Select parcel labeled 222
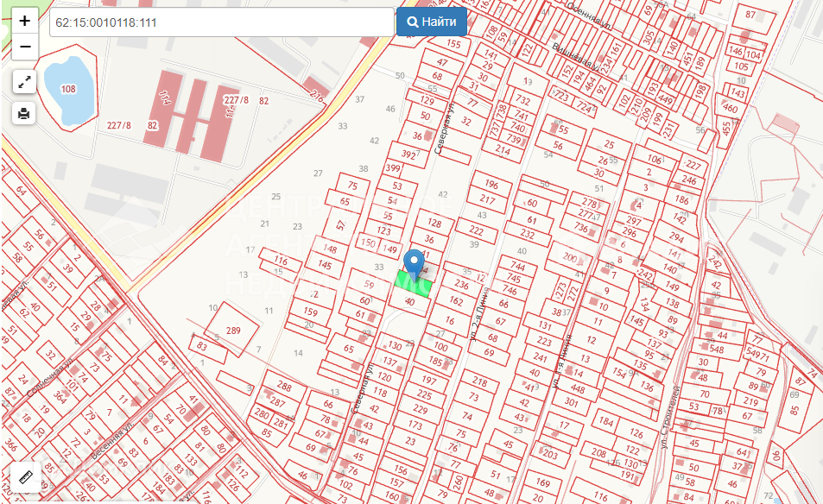The image size is (823, 504). tap(477, 230)
